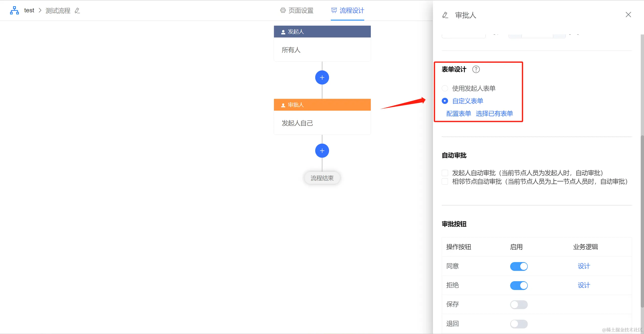644x334 pixels.
Task: Open the 配置表单 link
Action: coord(458,113)
